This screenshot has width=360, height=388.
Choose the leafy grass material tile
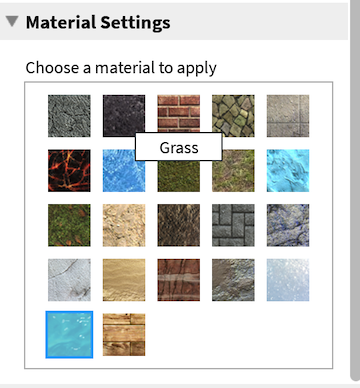pyautogui.click(x=69, y=225)
